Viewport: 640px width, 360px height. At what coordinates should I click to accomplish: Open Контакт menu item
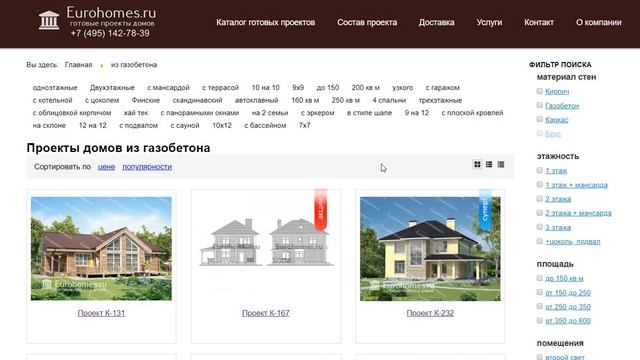tap(539, 22)
